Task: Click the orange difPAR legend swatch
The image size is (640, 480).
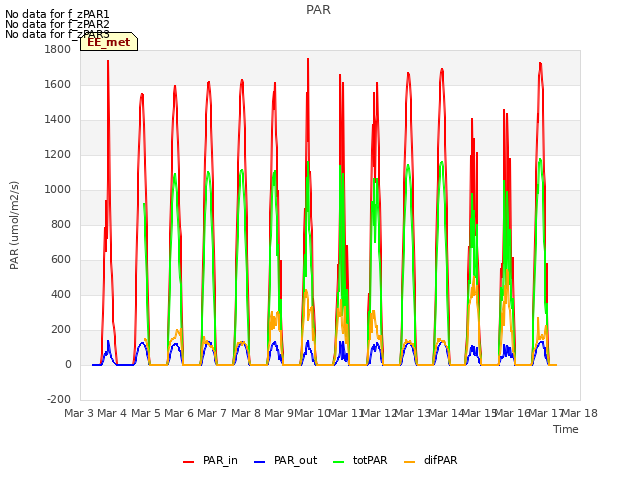Action: point(409,462)
